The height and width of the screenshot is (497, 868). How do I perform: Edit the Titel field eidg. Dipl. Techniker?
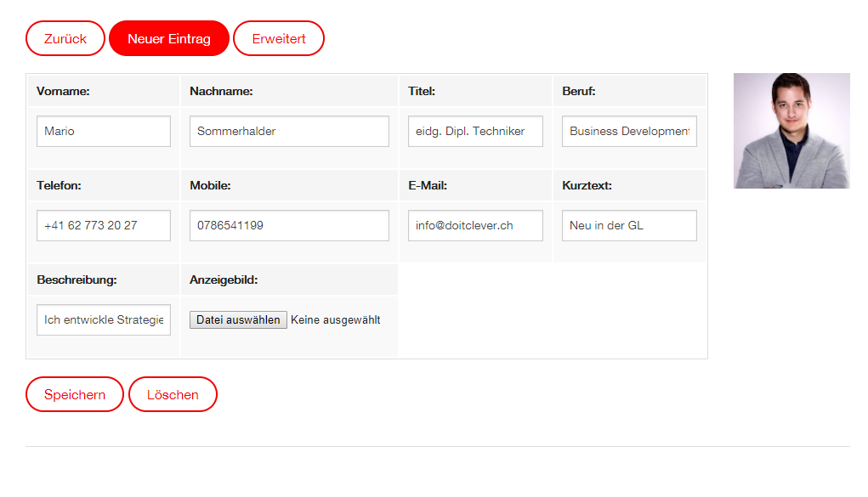tap(475, 131)
